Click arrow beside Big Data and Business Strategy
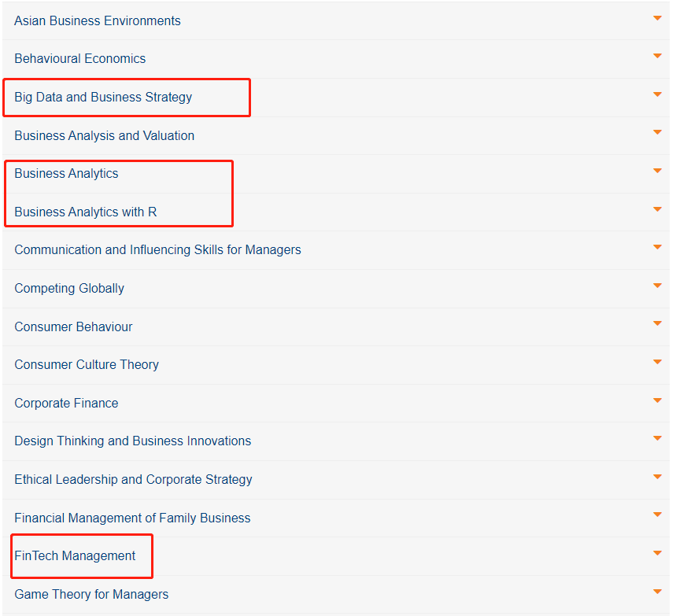 (x=657, y=94)
